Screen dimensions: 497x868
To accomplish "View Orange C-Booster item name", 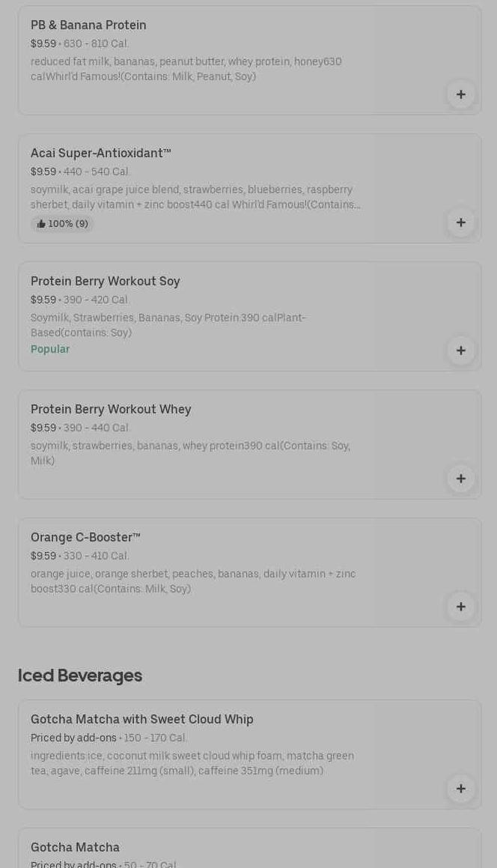I will (85, 538).
